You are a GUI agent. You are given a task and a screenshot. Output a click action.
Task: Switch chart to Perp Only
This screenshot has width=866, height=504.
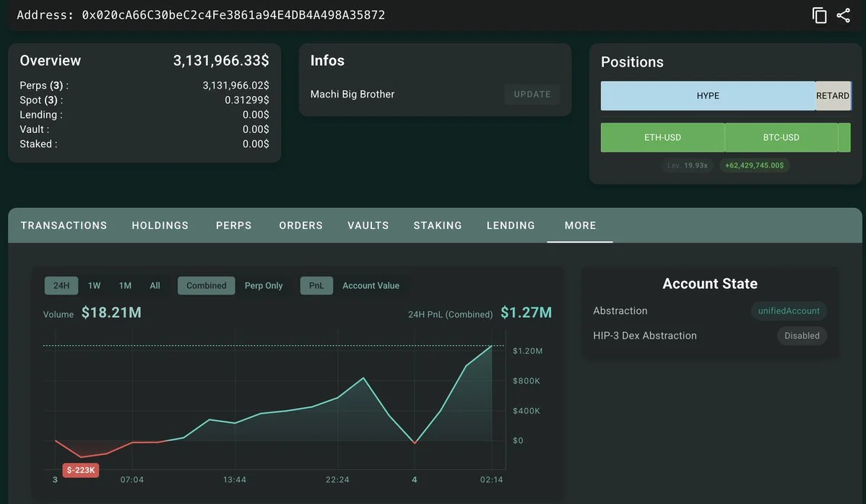[264, 285]
